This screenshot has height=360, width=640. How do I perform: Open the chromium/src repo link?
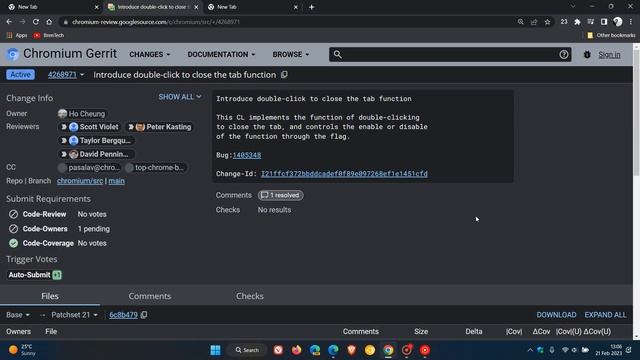(80, 181)
